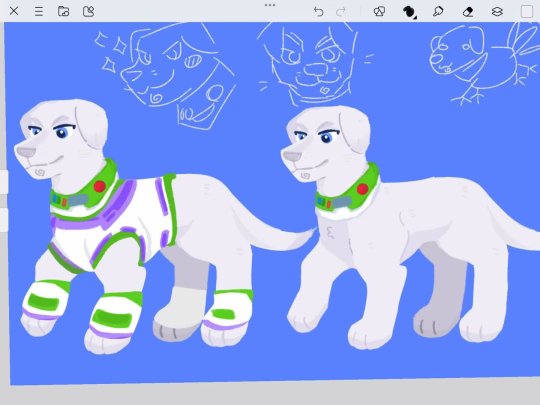Select the eraser tool
This screenshot has height=405, width=540.
[x=468, y=12]
